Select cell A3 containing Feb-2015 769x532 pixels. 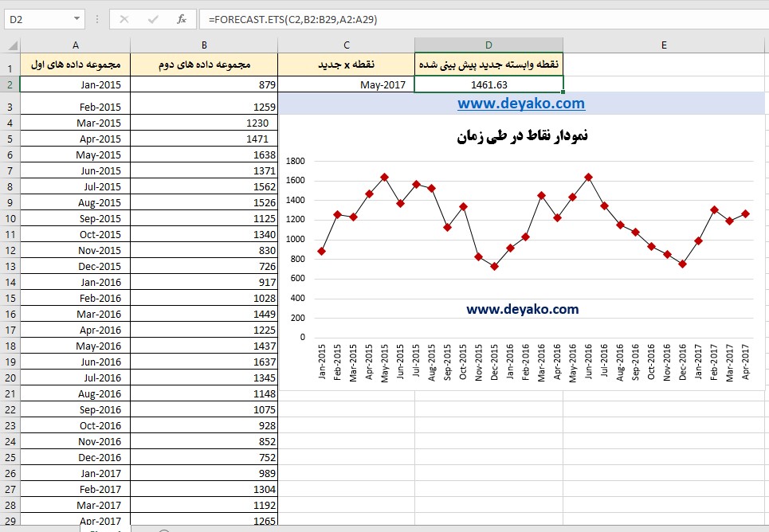click(x=76, y=104)
